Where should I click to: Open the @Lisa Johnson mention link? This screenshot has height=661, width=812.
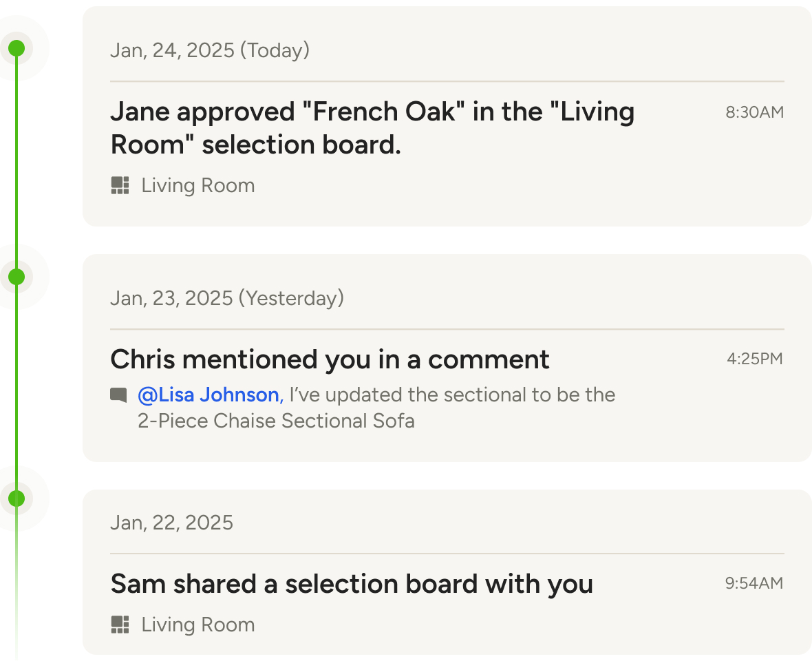(210, 395)
